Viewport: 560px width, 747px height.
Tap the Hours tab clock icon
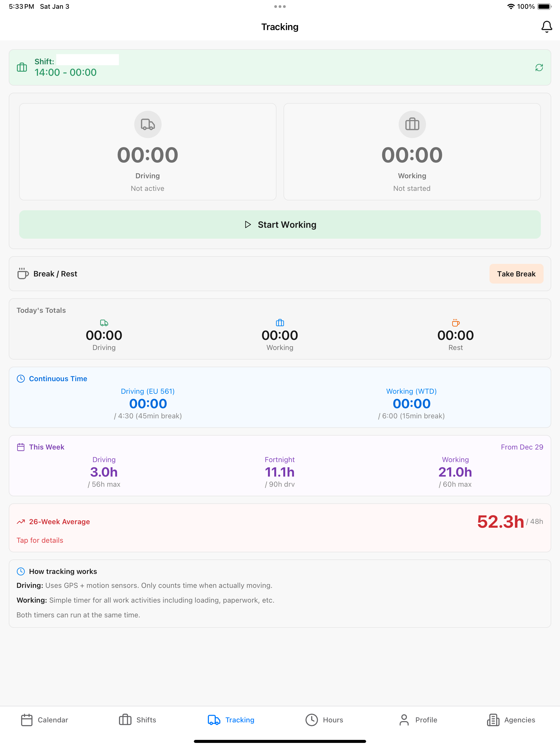[312, 720]
